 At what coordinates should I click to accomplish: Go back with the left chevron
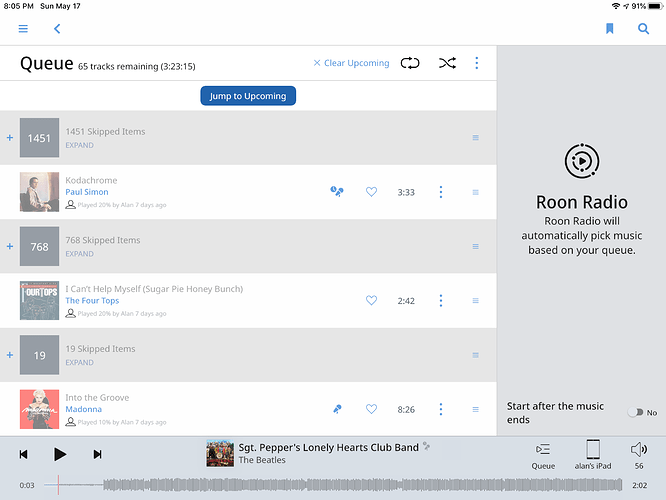pyautogui.click(x=57, y=28)
